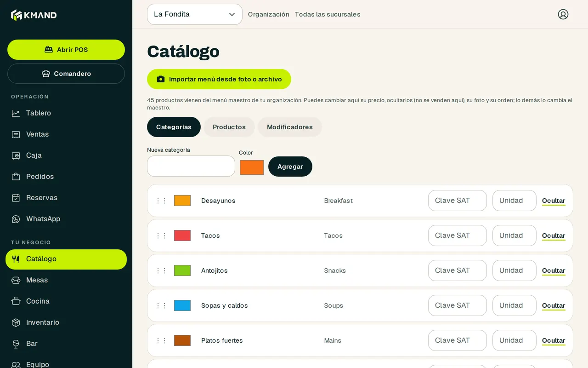Grab the drag handle for Desayunos
This screenshot has height=368, width=588.
pos(161,201)
